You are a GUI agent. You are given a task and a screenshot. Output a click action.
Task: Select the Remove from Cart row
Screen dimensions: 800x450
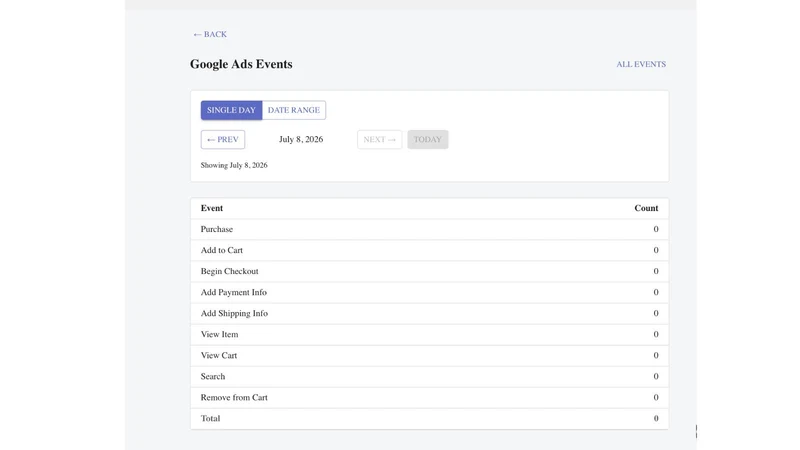tap(430, 397)
